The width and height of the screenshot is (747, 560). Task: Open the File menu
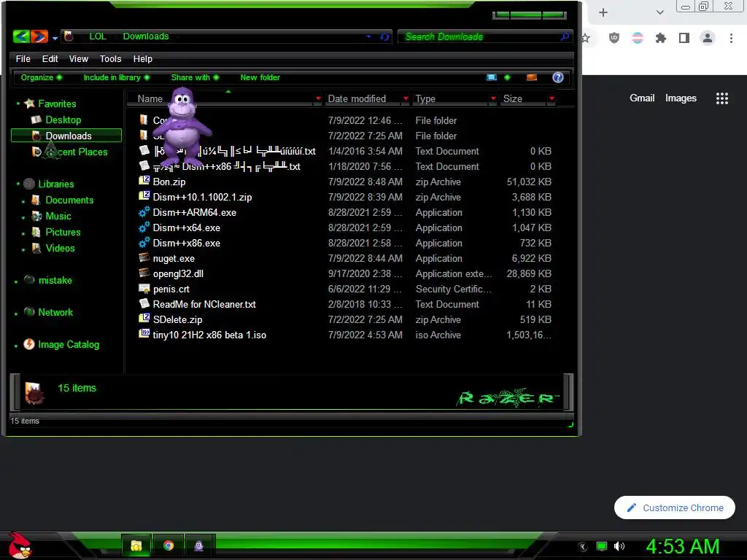23,58
